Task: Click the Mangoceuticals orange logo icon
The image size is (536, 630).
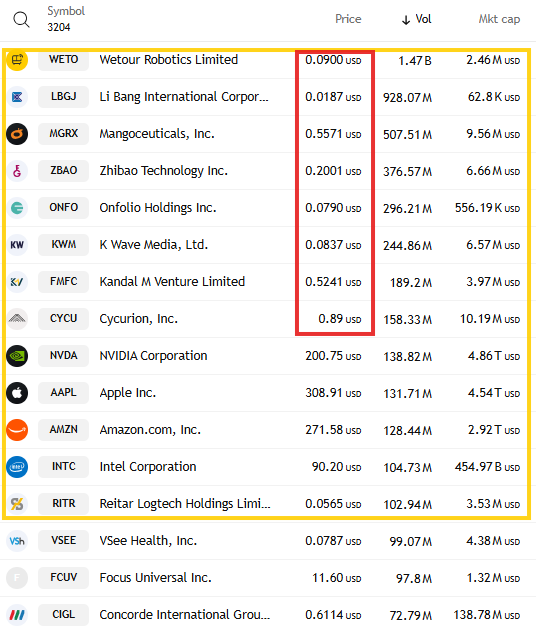Action: [x=17, y=134]
